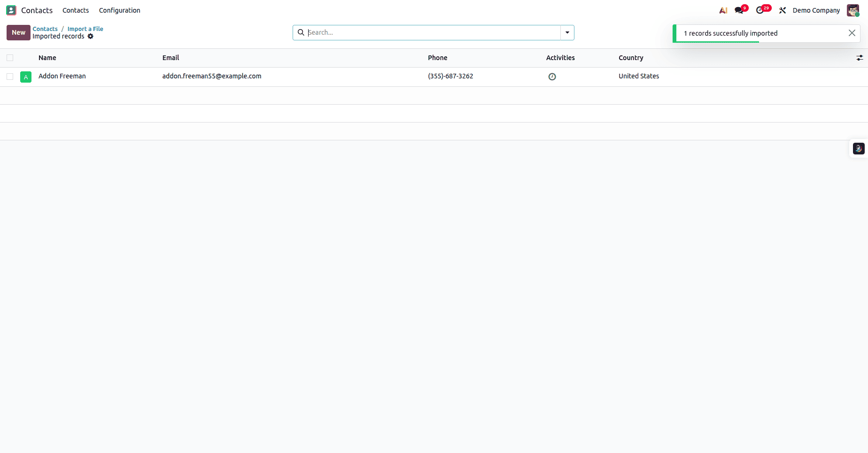Click the search magnifier icon
The height and width of the screenshot is (453, 868).
[301, 32]
